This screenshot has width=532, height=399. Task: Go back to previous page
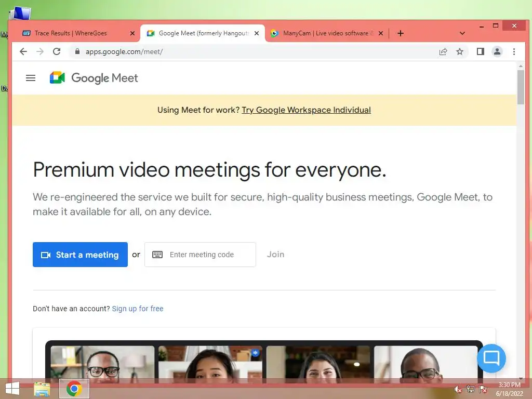point(23,51)
